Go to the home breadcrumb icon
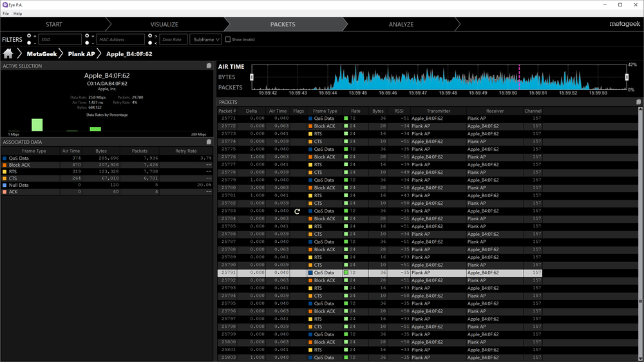The height and width of the screenshot is (362, 644). click(8, 54)
